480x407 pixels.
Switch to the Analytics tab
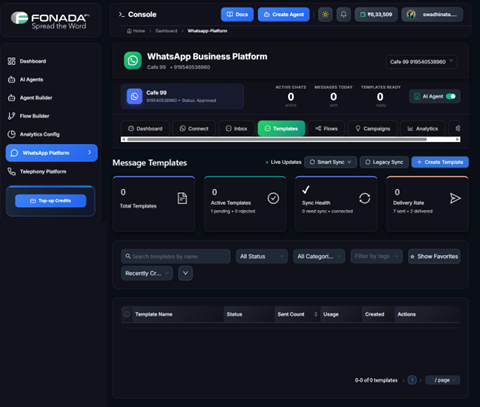pos(423,128)
